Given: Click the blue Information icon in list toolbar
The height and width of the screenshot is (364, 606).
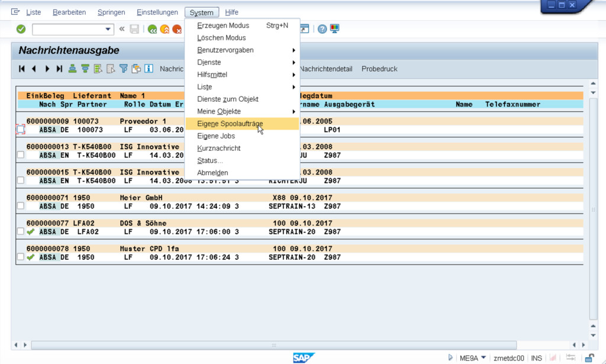Looking at the screenshot, I should pyautogui.click(x=149, y=69).
